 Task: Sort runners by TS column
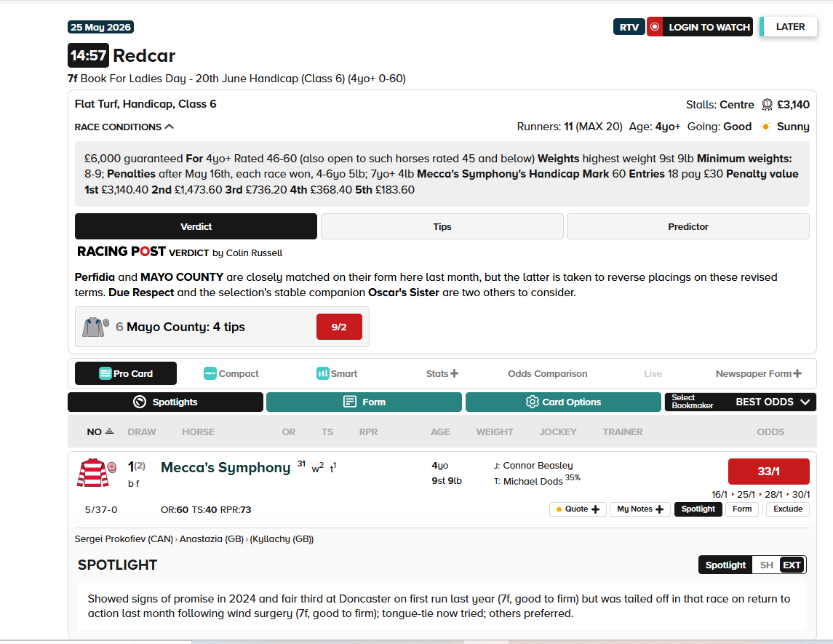pyautogui.click(x=327, y=432)
